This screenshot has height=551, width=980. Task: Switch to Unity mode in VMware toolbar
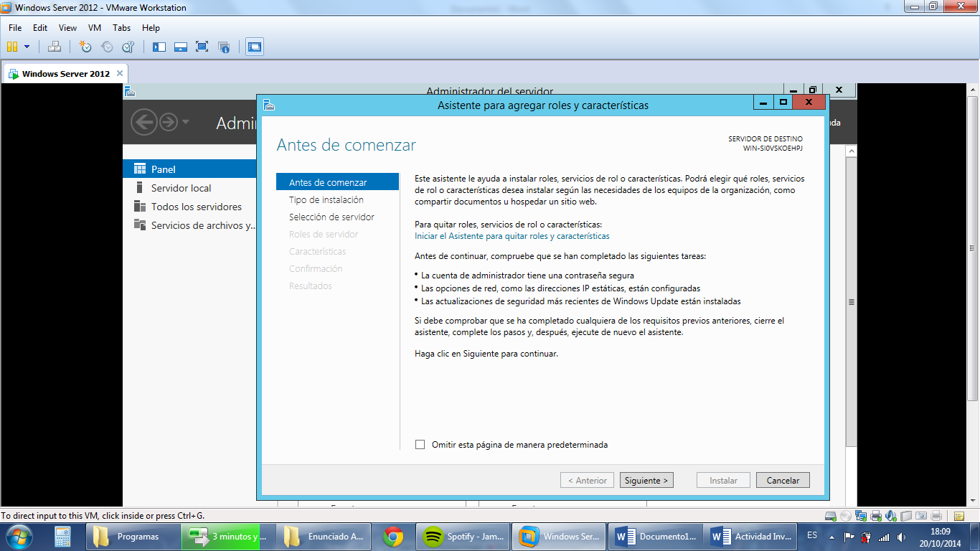(x=224, y=47)
